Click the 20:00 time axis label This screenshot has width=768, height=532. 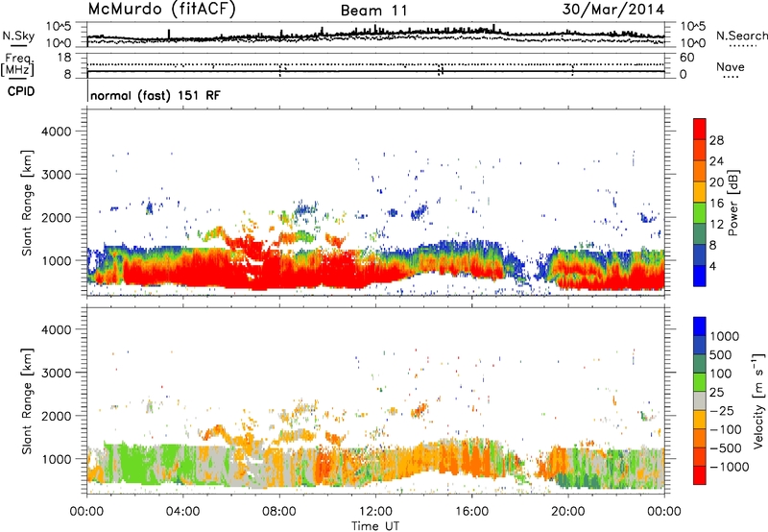[567, 512]
